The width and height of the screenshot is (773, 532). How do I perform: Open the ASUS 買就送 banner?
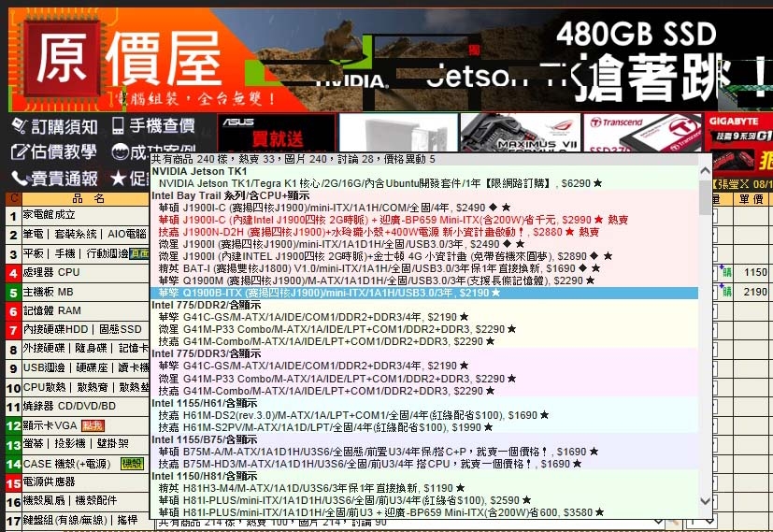(276, 133)
